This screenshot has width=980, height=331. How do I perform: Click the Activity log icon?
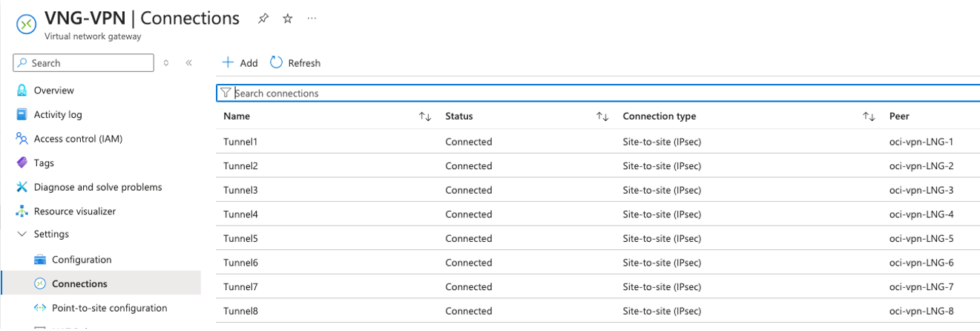(x=22, y=114)
